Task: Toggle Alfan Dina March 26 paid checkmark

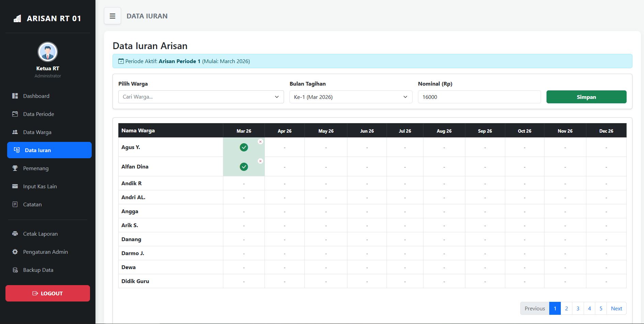Action: (x=244, y=167)
